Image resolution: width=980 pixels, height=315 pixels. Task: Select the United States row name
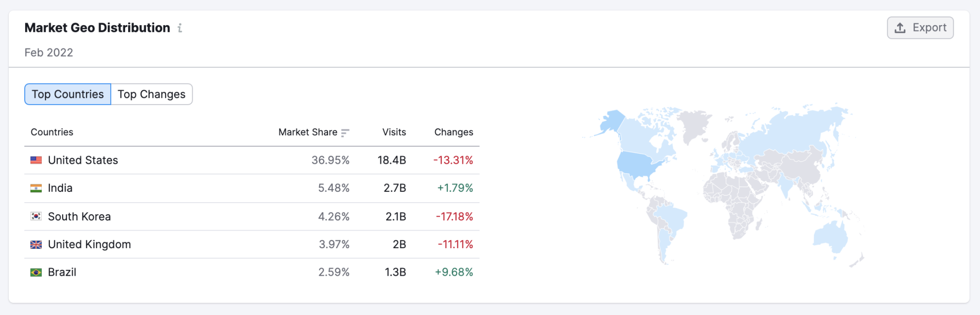(x=83, y=160)
